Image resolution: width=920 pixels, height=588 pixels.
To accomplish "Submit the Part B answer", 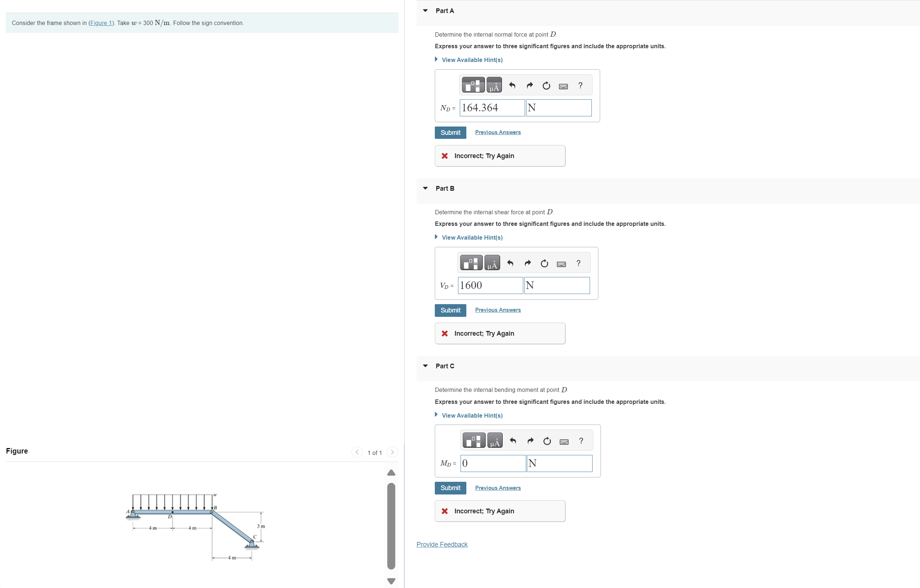I will (450, 310).
